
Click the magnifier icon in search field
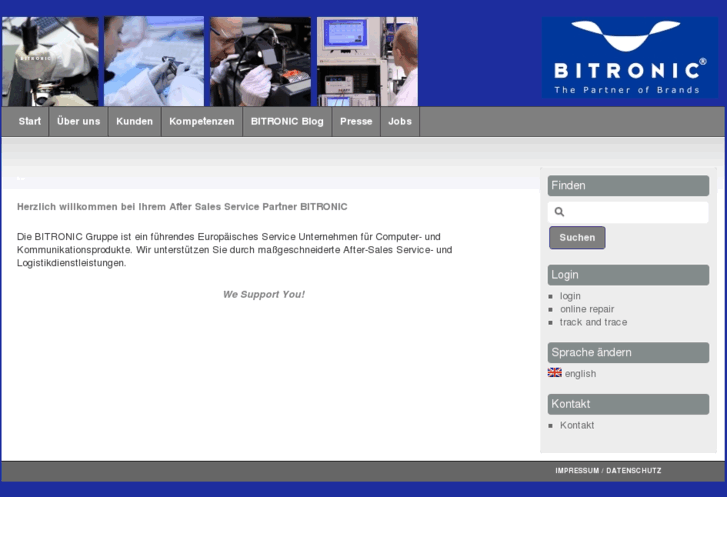click(559, 212)
